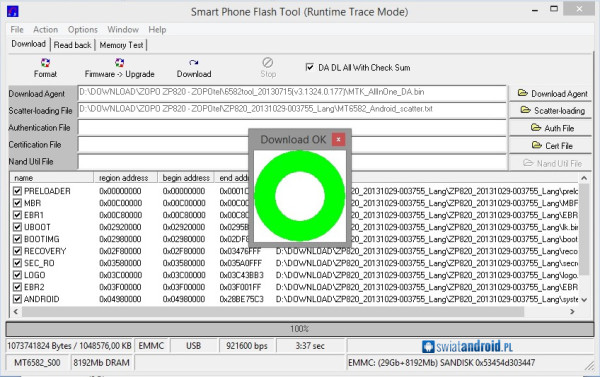Viewport: 600px width, 377px height.
Task: Uncheck the LOGO partition
Action: 17,275
